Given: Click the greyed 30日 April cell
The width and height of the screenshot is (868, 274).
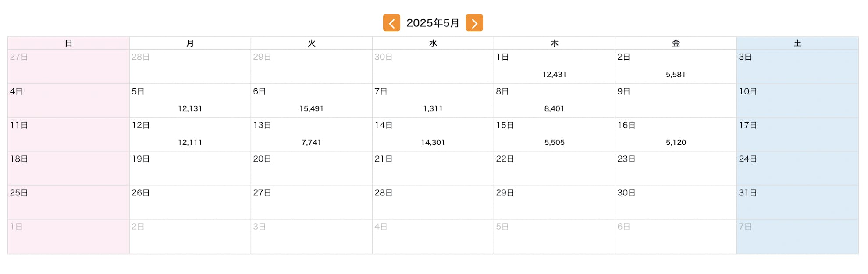Looking at the screenshot, I should tap(433, 66).
